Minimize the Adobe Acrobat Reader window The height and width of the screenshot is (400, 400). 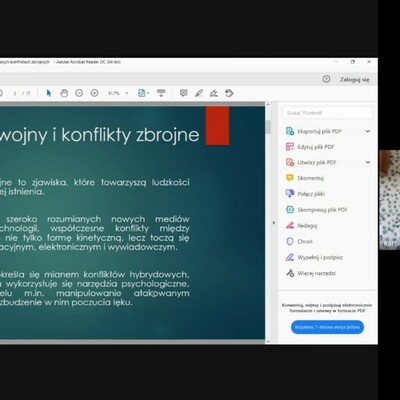click(337, 62)
